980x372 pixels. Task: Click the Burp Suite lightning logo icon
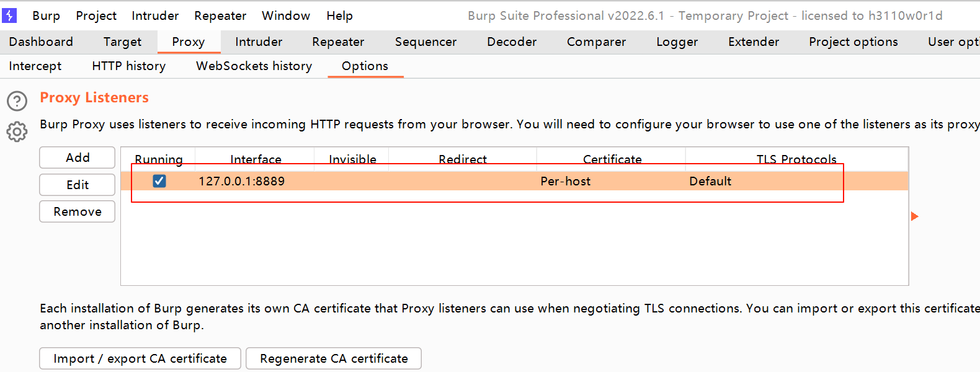(x=9, y=15)
